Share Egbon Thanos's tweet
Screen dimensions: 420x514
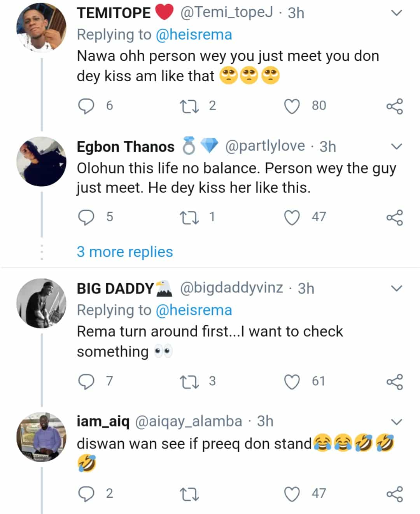point(395,217)
